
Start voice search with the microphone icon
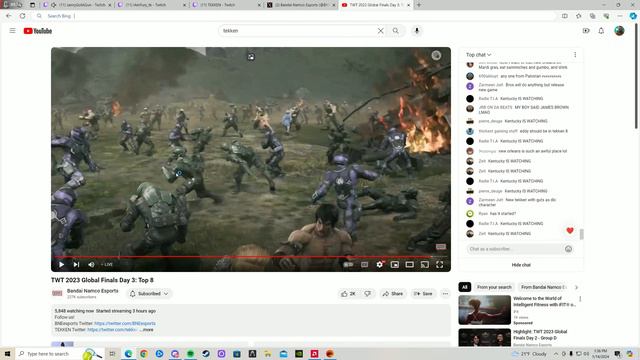point(417,31)
